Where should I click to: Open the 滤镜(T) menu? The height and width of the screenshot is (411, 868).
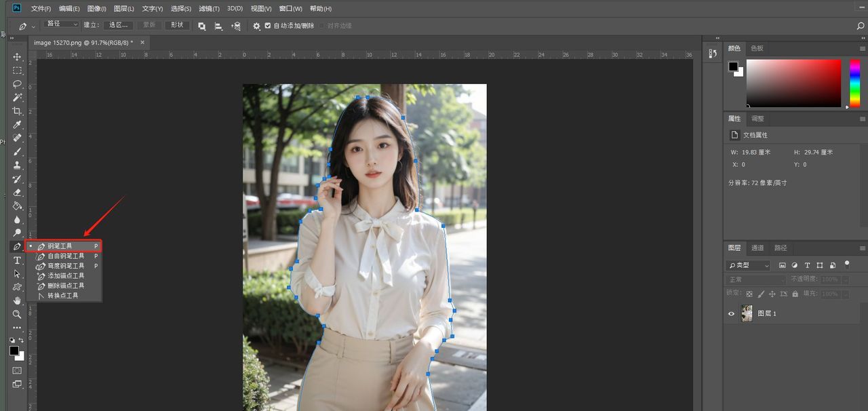tap(209, 9)
